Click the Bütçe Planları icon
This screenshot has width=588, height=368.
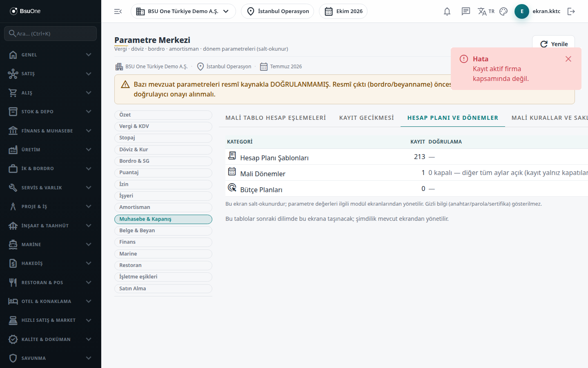click(232, 187)
